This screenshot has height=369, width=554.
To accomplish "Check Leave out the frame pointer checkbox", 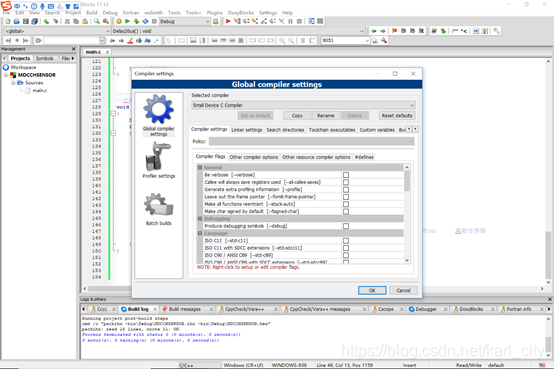I will (x=346, y=197).
